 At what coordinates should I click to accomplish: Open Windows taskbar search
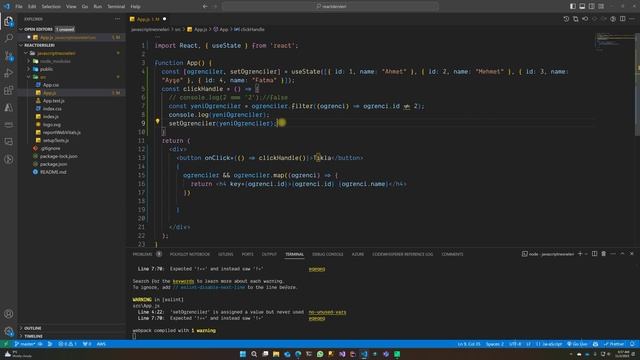pyautogui.click(x=254, y=354)
